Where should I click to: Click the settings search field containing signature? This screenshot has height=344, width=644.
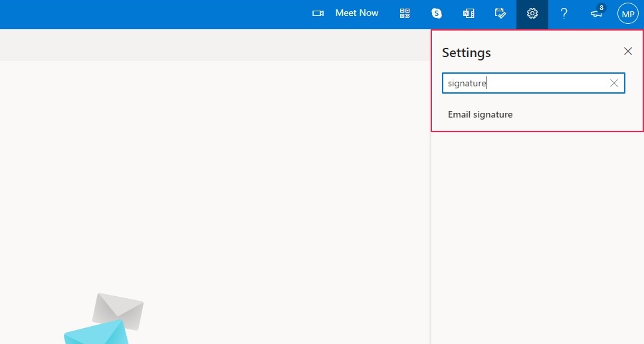[x=534, y=83]
